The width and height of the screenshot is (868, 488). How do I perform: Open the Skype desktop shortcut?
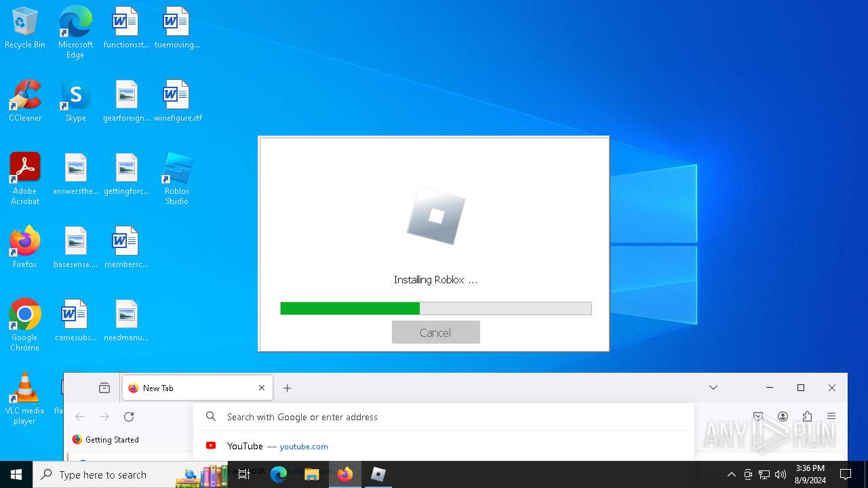point(75,102)
